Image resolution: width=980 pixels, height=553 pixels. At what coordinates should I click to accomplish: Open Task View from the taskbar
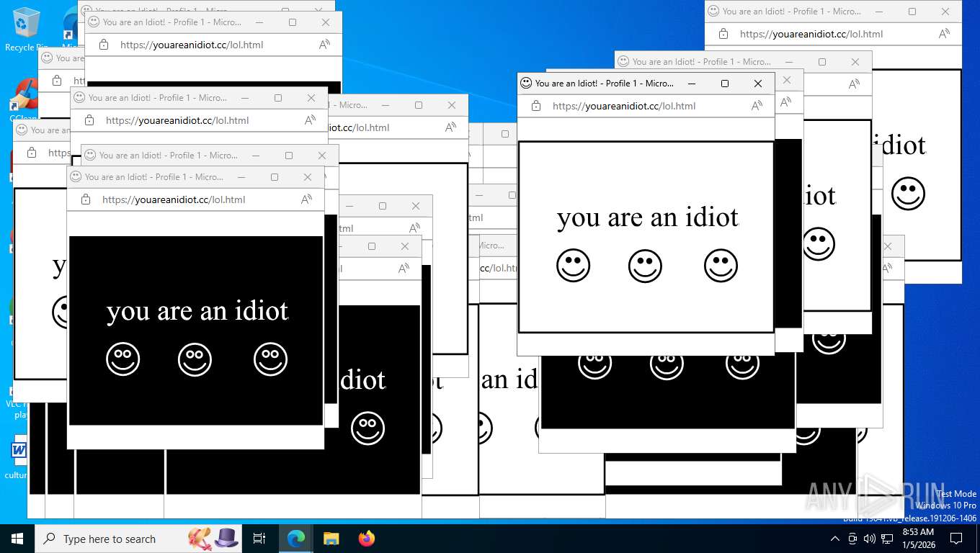click(259, 539)
